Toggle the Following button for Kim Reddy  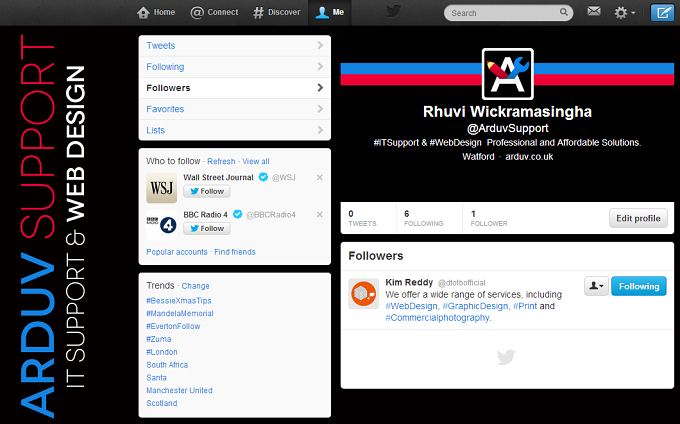(x=639, y=286)
